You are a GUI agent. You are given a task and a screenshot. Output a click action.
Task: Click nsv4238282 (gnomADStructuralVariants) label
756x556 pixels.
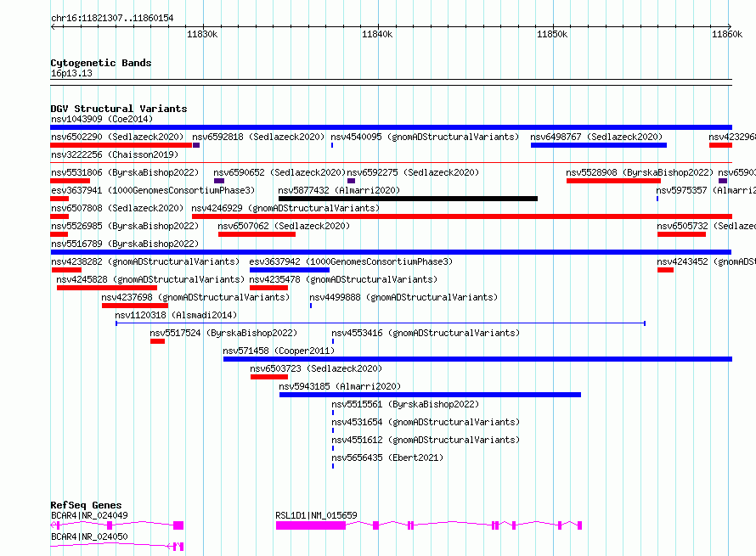click(145, 261)
